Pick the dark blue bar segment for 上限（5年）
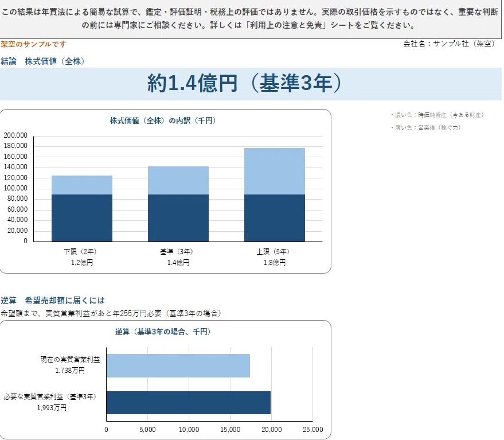 click(275, 218)
